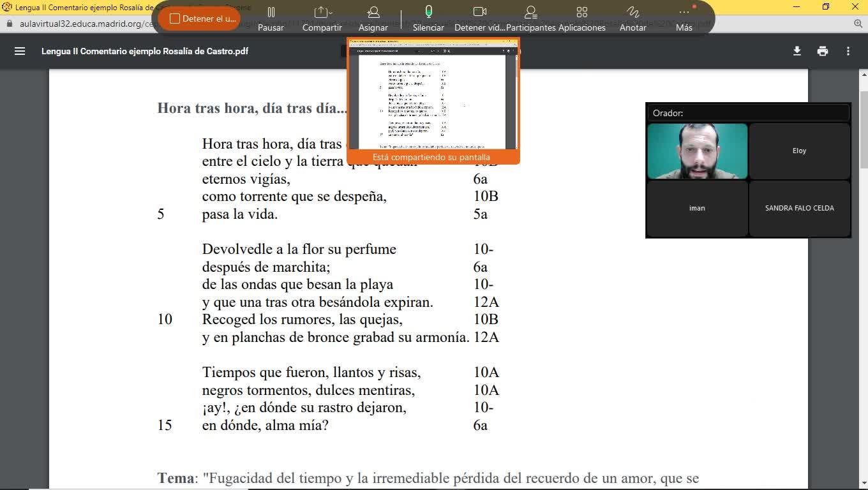The image size is (868, 490).
Task: Click the shared screen preview thumbnail
Action: 433,97
